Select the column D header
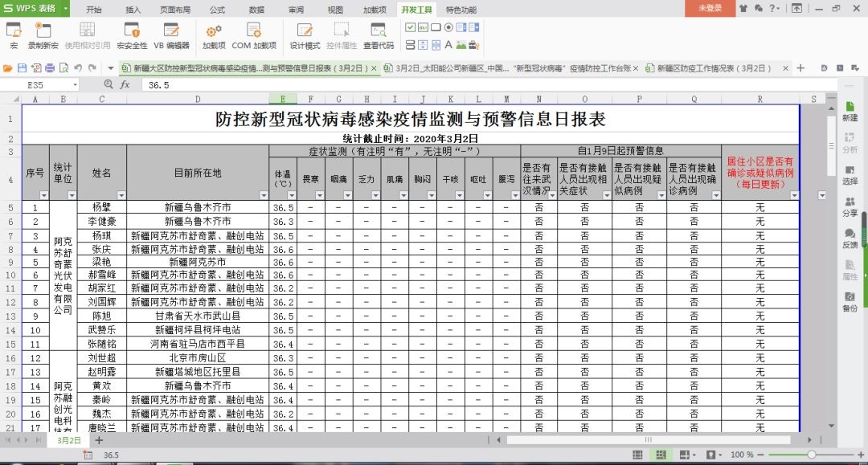This screenshot has width=868, height=465. (x=198, y=99)
